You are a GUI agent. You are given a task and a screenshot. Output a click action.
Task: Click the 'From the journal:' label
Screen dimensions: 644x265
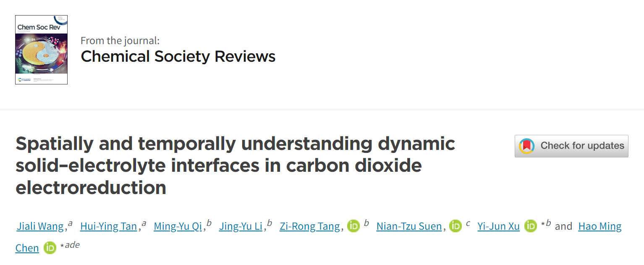coord(120,41)
